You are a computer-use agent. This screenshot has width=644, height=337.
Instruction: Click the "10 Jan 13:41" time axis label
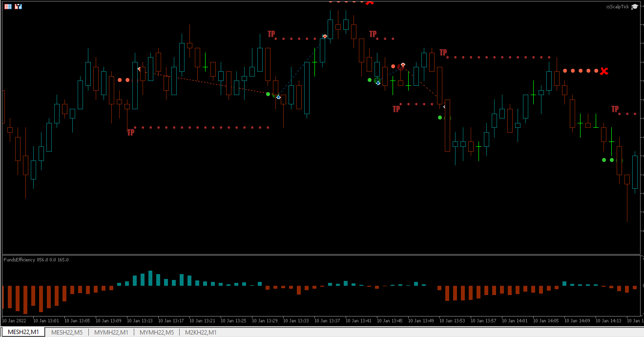tap(358, 321)
